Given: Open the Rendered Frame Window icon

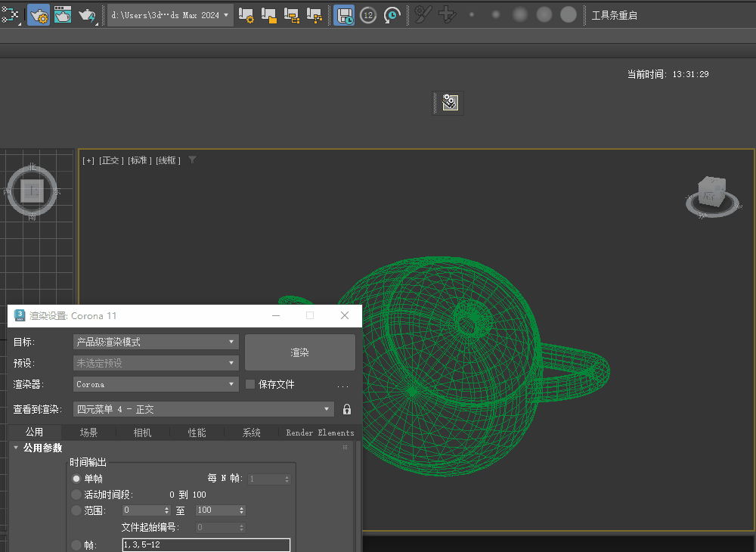Looking at the screenshot, I should point(63,14).
